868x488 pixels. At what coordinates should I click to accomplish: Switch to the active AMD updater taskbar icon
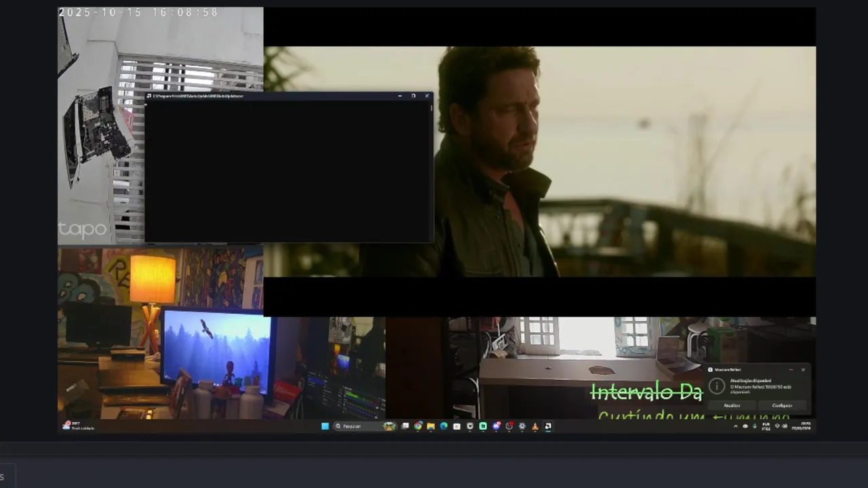pyautogui.click(x=547, y=426)
